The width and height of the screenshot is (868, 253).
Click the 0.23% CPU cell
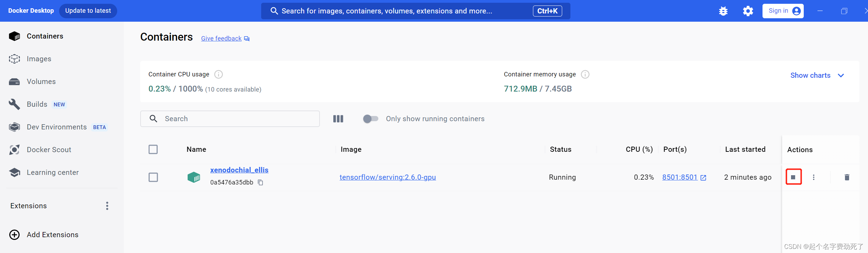click(x=644, y=177)
